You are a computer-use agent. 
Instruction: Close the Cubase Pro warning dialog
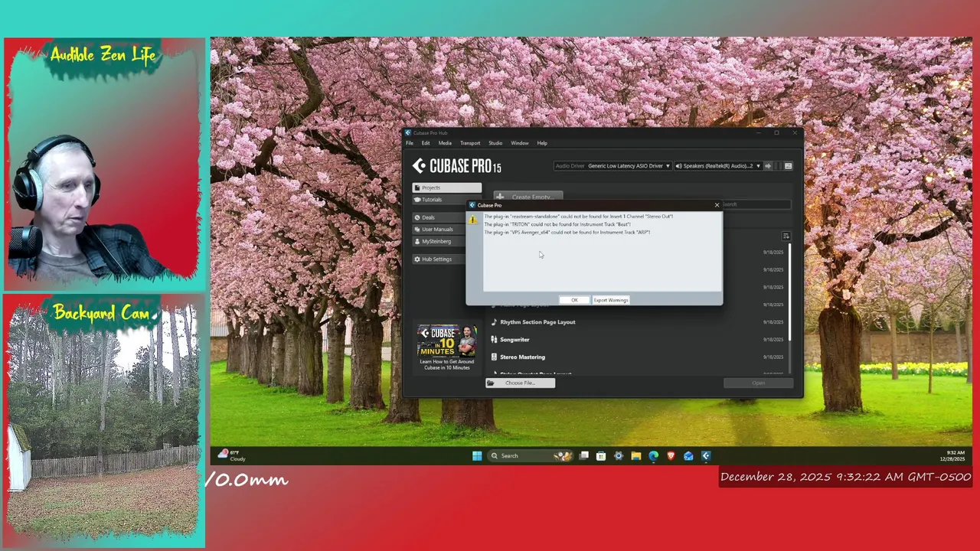click(x=717, y=205)
